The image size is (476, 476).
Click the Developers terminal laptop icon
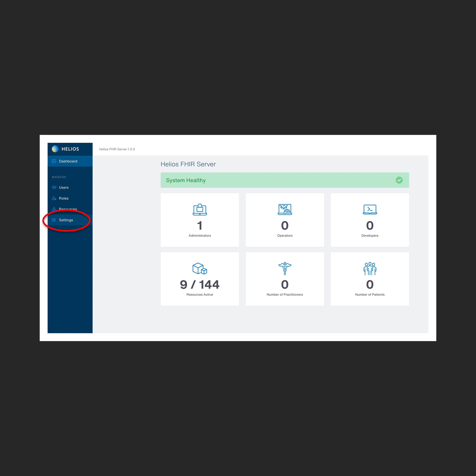click(x=370, y=210)
